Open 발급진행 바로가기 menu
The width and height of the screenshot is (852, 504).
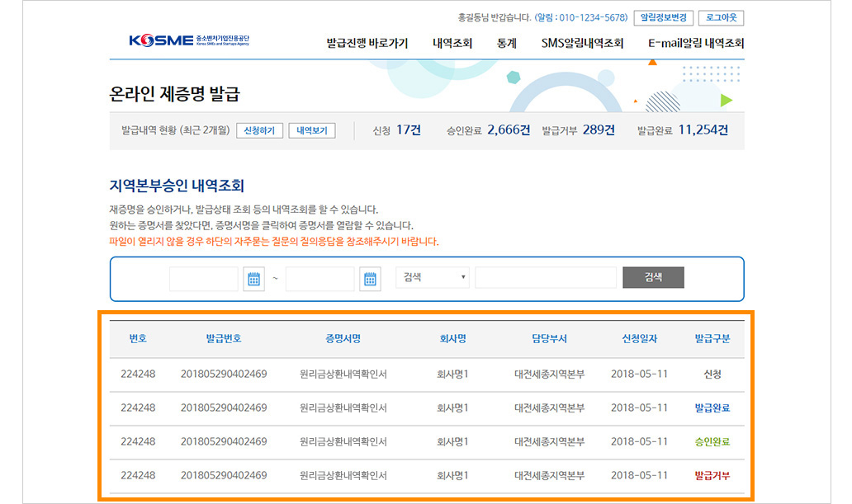[x=367, y=43]
